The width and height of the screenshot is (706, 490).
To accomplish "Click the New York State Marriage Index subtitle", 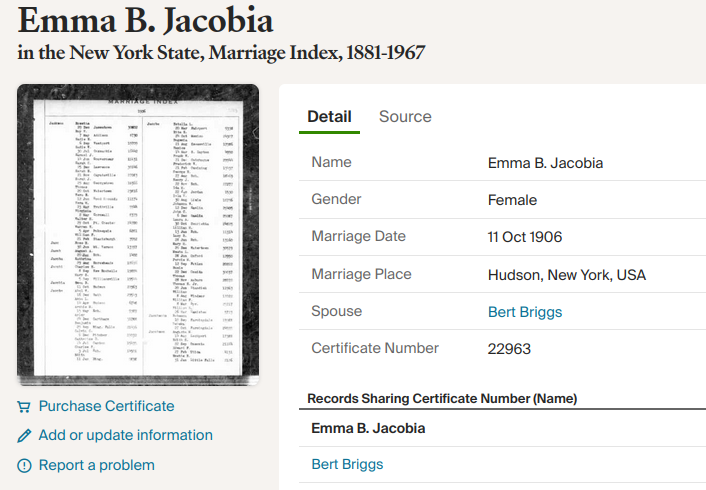I will pyautogui.click(x=221, y=52).
